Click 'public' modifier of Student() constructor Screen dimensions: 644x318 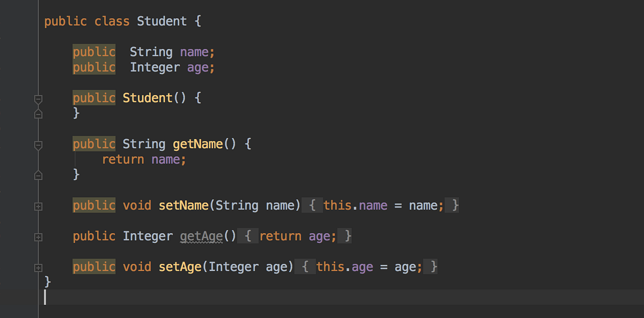(x=94, y=98)
